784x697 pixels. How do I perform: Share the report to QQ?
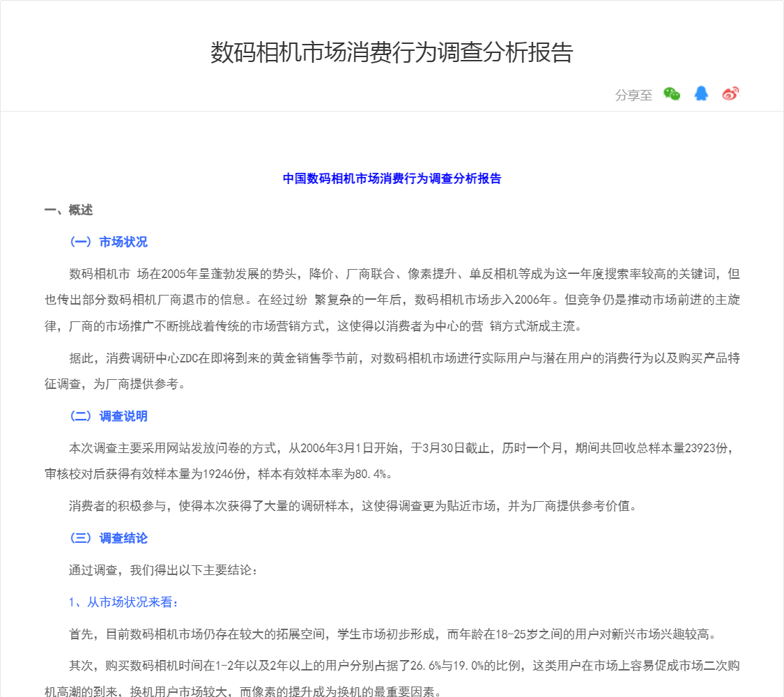701,93
